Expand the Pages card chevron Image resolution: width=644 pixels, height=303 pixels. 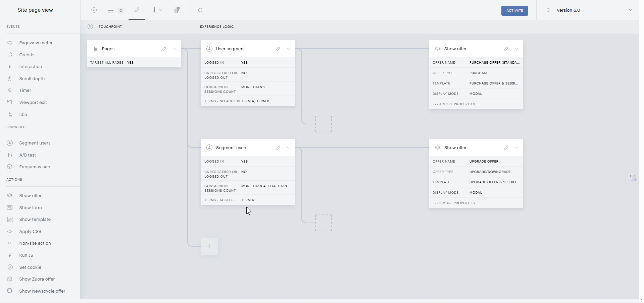coord(174,49)
